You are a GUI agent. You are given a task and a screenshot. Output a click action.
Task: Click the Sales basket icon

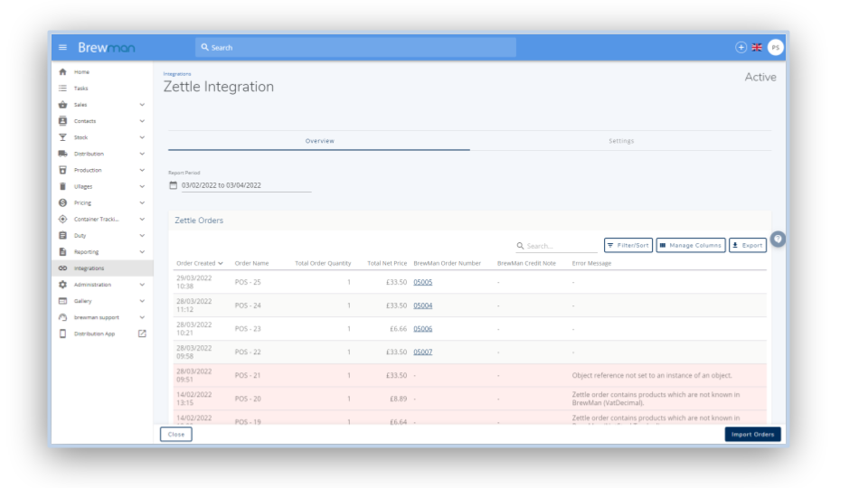coord(62,105)
